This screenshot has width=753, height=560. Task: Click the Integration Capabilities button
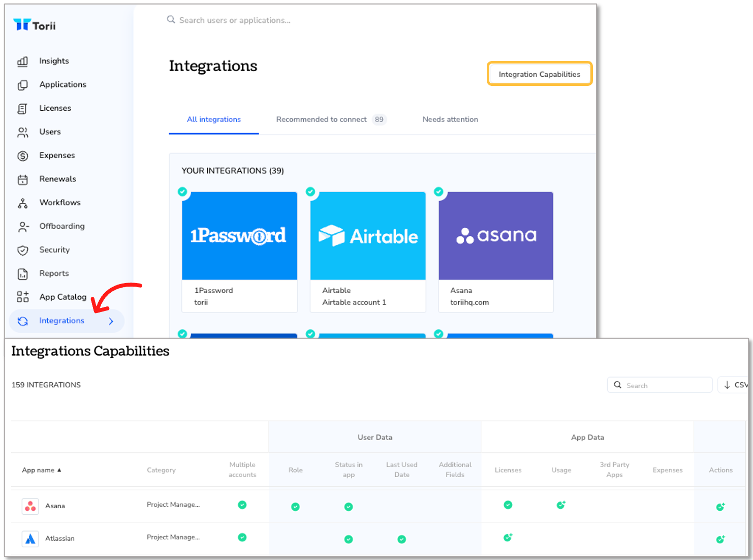pyautogui.click(x=540, y=74)
